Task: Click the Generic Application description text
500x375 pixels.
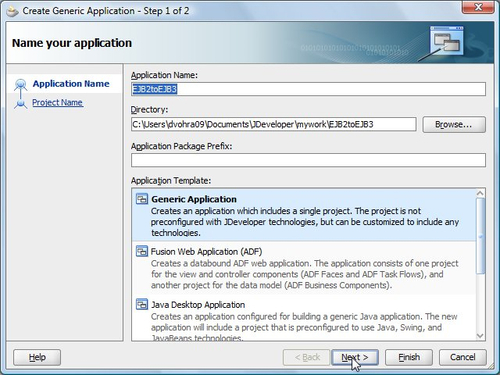Action: [x=305, y=222]
